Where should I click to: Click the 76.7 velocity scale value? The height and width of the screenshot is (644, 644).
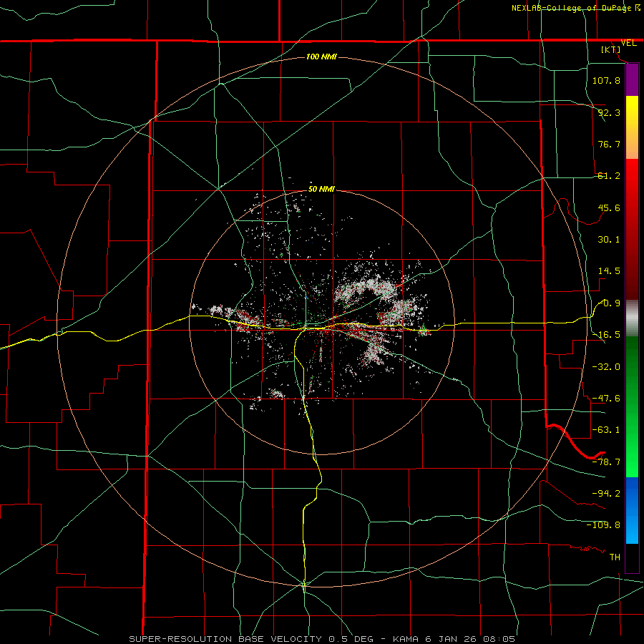coord(609,144)
